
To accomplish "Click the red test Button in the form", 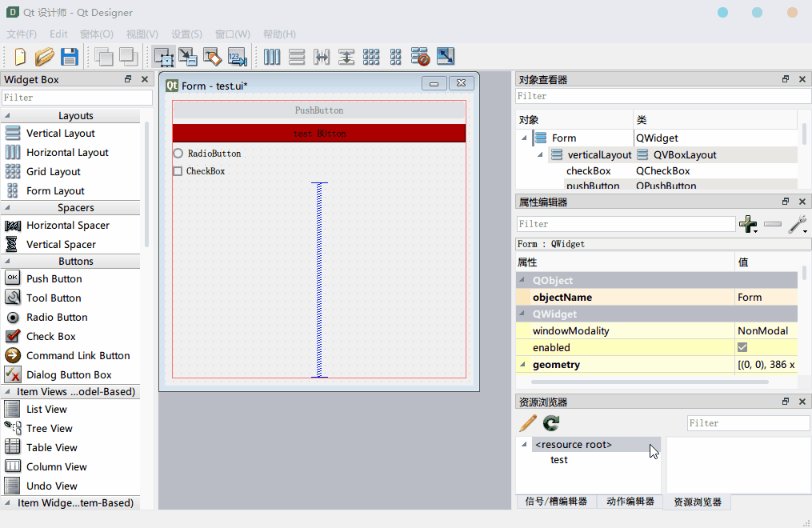I will (318, 133).
